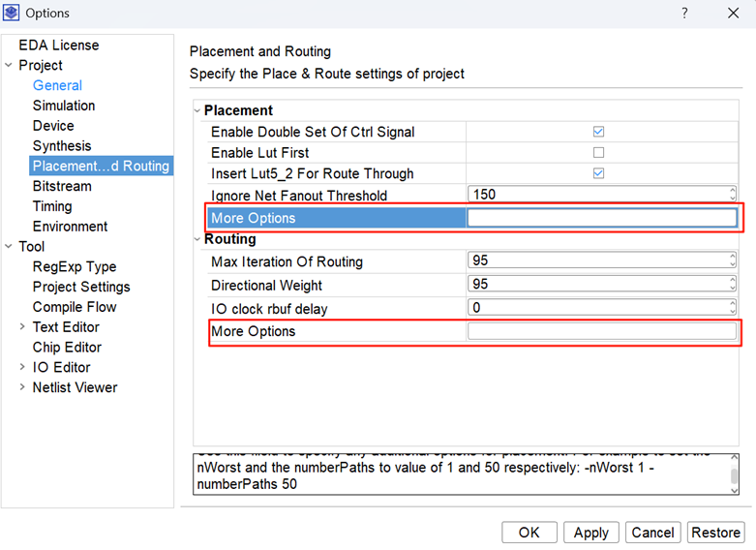Screen dimensions: 756x550
Task: Enable the Lut First checkbox
Action: (598, 153)
